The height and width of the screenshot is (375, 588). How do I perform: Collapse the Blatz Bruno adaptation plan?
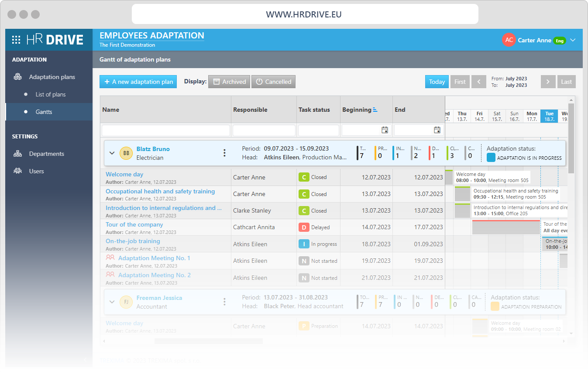112,153
